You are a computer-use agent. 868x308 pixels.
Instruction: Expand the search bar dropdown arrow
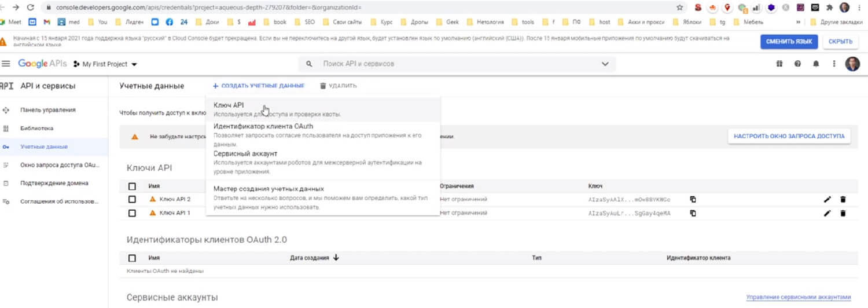(605, 64)
